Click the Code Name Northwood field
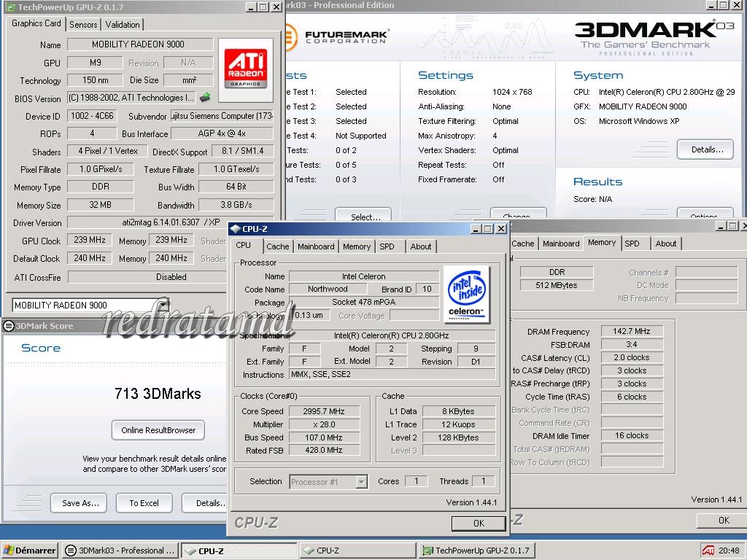Image resolution: width=747 pixels, height=560 pixels. pos(328,289)
